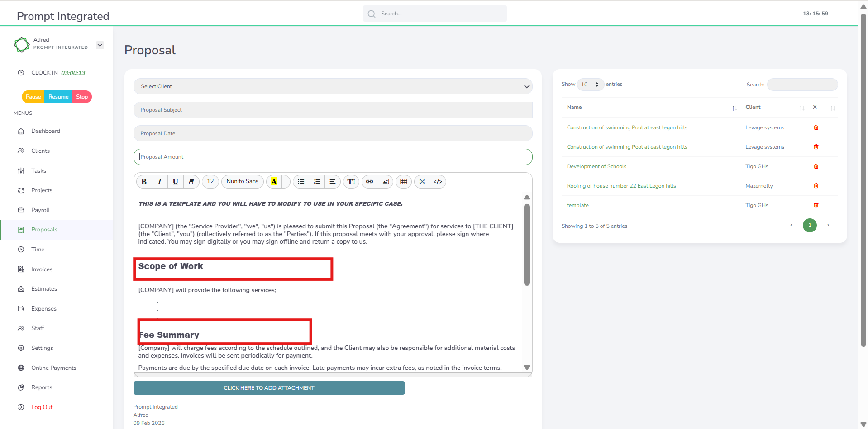The width and height of the screenshot is (868, 429).
Task: Toggle underline formatting
Action: coord(176,182)
